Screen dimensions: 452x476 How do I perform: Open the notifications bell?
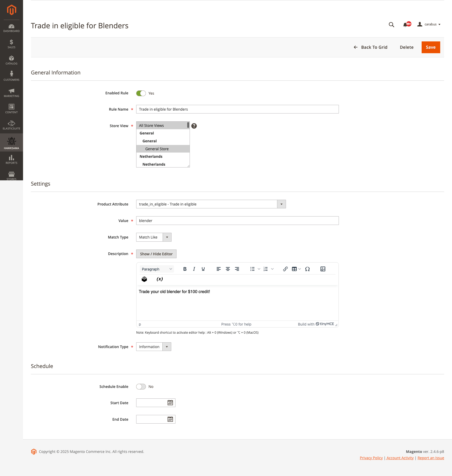point(406,25)
